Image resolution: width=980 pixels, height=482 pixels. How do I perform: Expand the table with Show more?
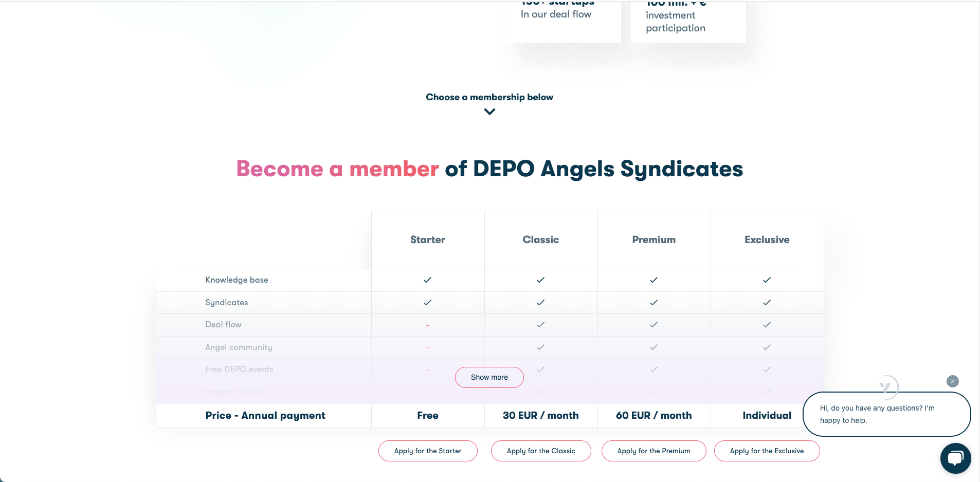pyautogui.click(x=489, y=377)
